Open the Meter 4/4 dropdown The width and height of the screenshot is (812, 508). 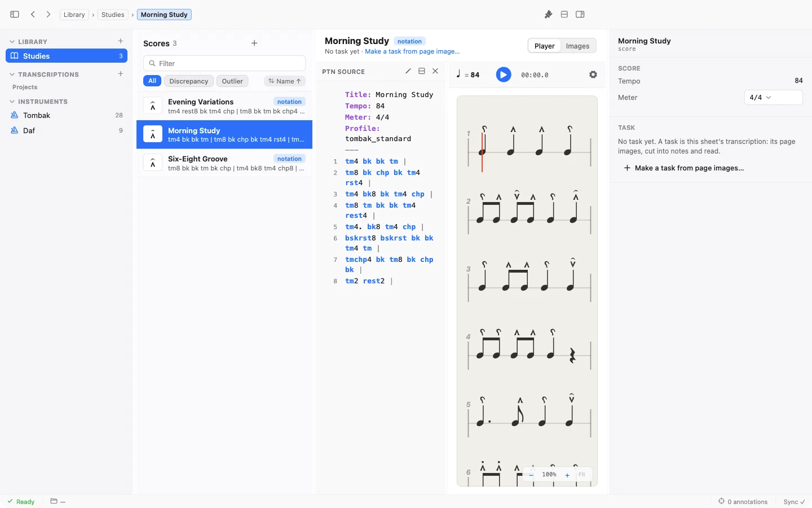click(773, 98)
